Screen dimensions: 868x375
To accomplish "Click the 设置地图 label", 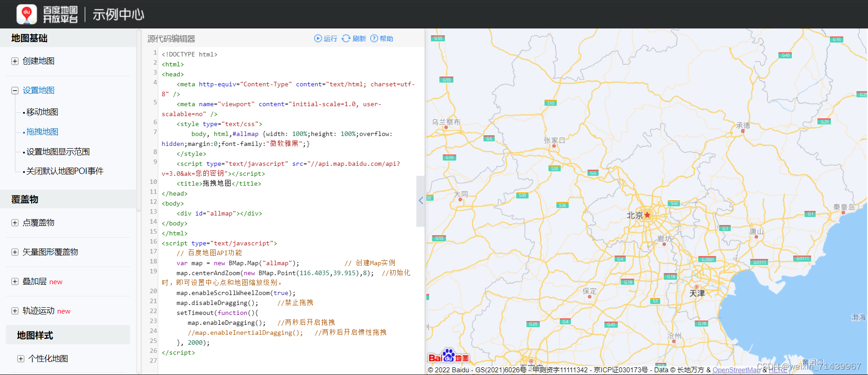I will click(38, 90).
